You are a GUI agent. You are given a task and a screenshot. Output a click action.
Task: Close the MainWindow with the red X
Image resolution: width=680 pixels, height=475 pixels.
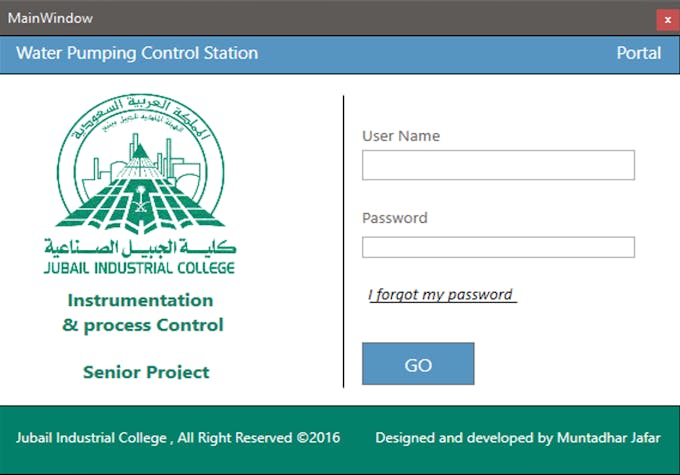pos(667,19)
